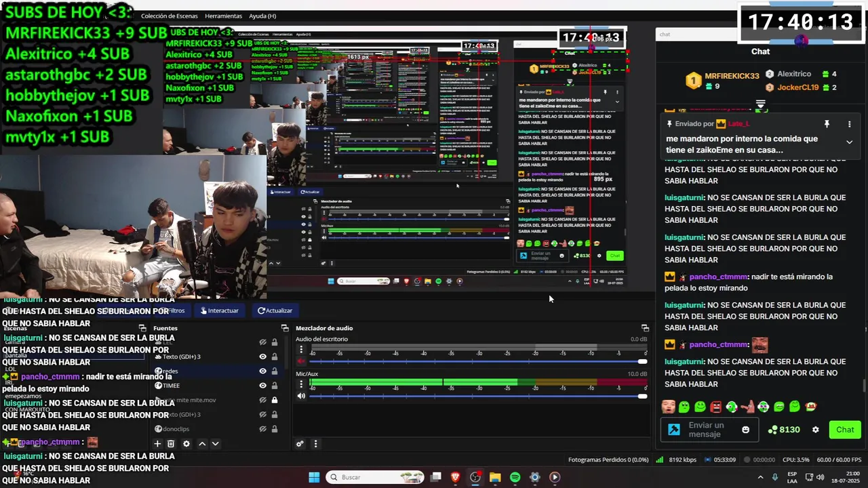The image size is (868, 488).
Task: Click the Actualizar button
Action: point(275,310)
